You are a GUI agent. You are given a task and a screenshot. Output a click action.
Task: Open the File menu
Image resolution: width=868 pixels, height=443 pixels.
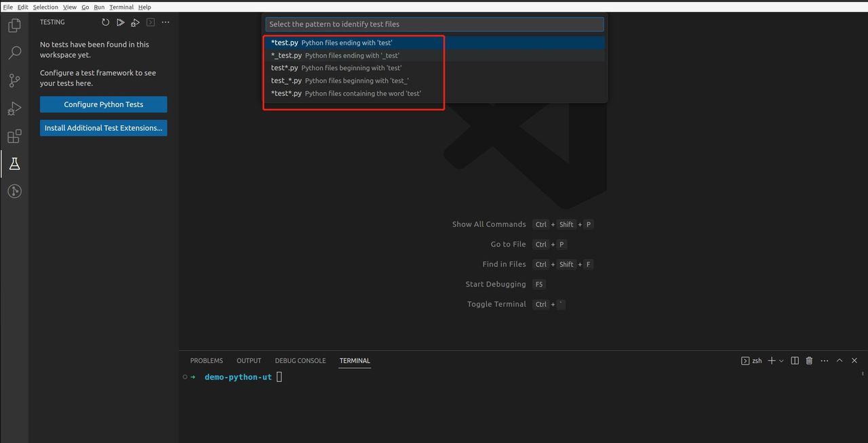(x=8, y=7)
